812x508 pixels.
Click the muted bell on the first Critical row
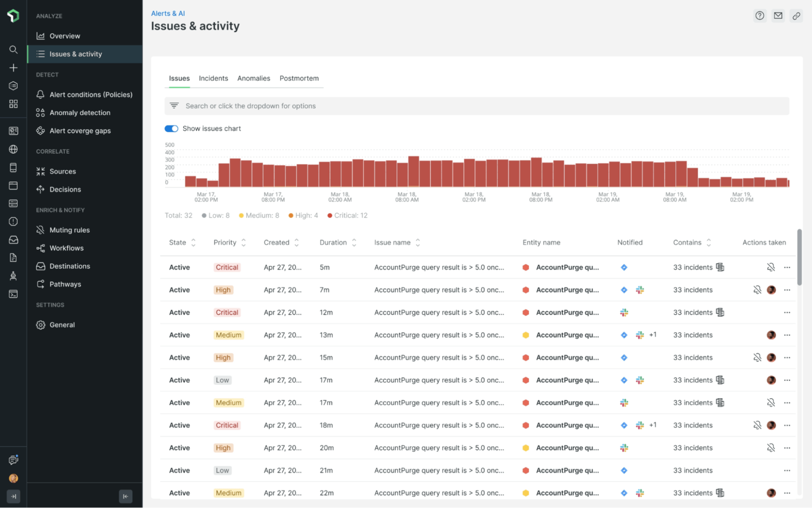click(x=771, y=267)
